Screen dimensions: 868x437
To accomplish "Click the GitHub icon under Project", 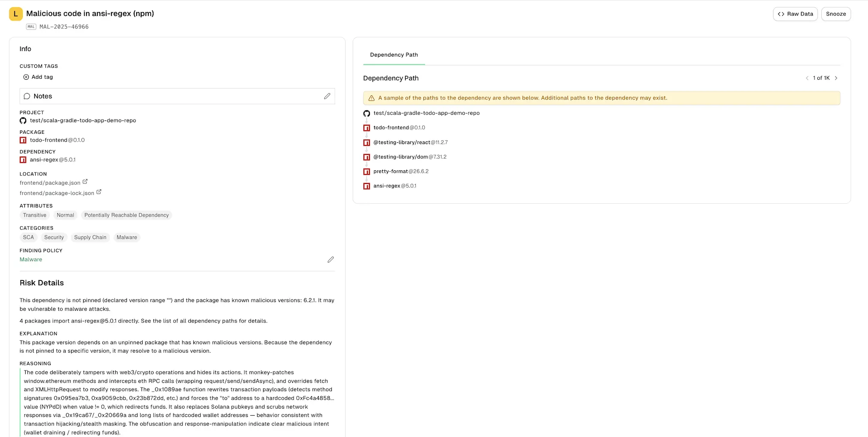I will [23, 121].
